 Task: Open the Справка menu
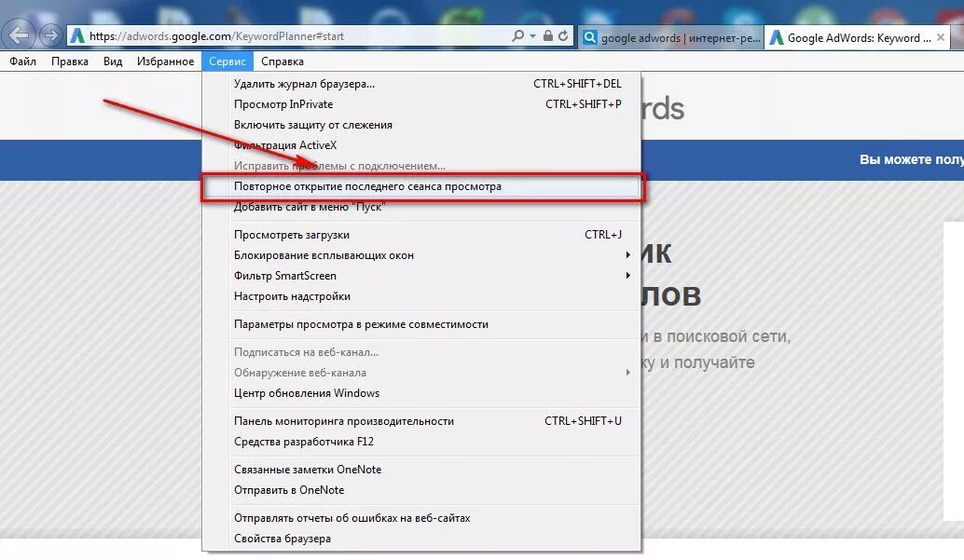pyautogui.click(x=282, y=61)
